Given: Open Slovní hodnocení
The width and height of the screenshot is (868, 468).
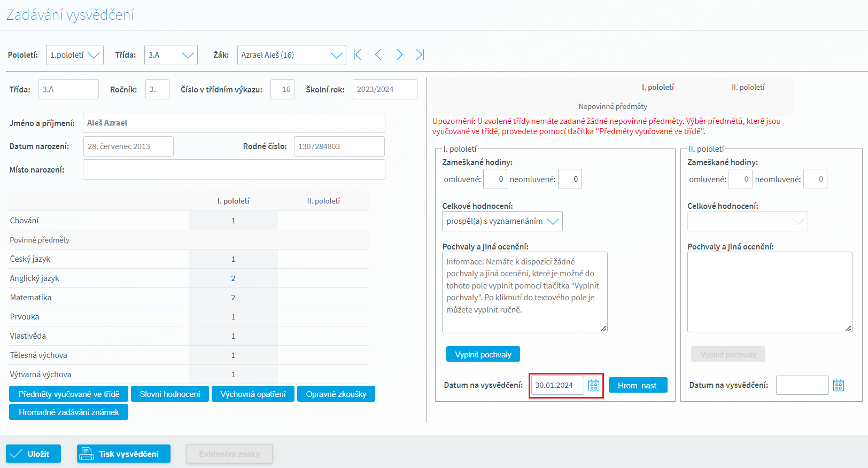Looking at the screenshot, I should [x=170, y=394].
